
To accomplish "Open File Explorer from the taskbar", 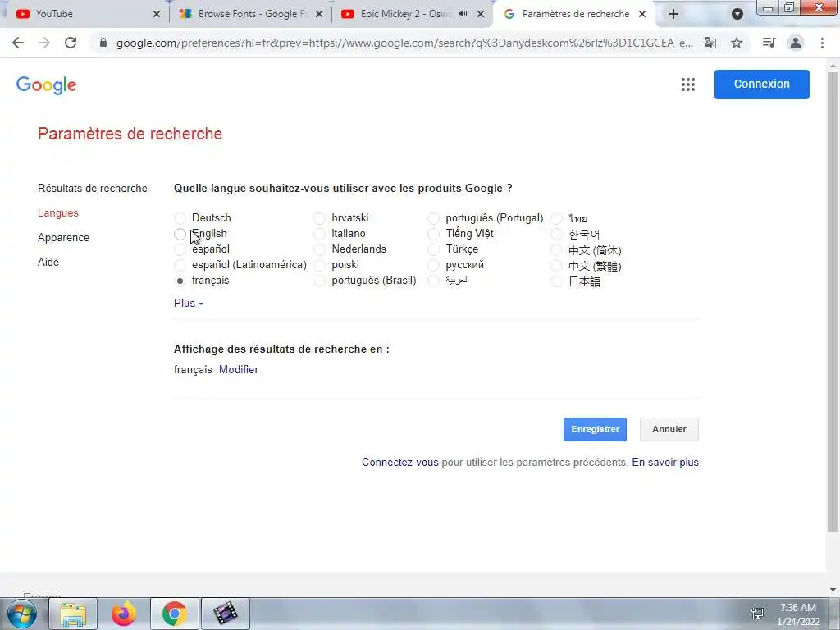I will (73, 614).
